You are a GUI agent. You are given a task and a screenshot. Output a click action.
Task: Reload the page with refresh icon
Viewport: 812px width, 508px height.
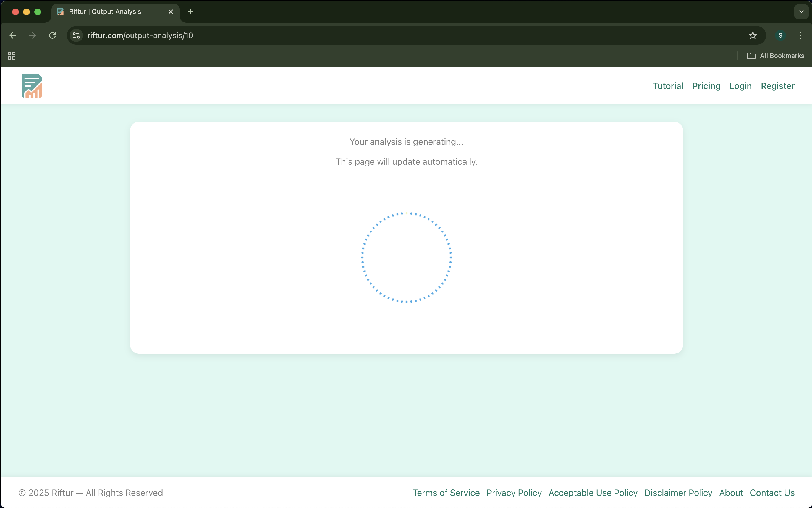pos(53,35)
